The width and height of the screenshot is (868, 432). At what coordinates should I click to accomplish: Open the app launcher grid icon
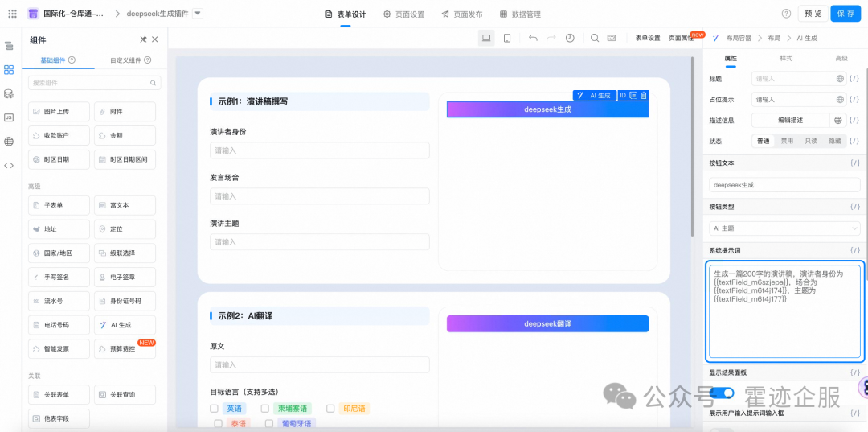coord(12,14)
